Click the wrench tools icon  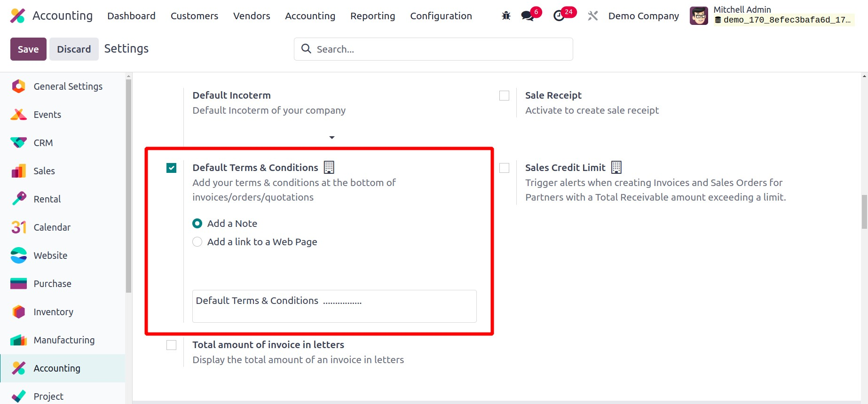pos(592,16)
